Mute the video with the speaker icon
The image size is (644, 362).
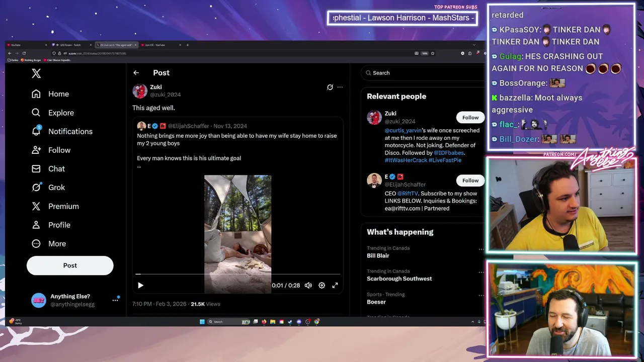(308, 286)
